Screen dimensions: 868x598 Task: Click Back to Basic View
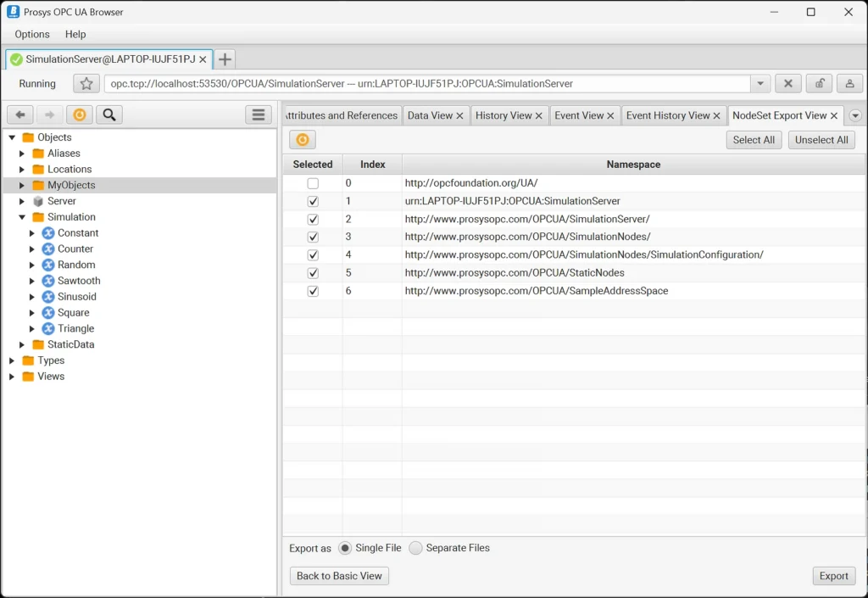click(x=338, y=575)
